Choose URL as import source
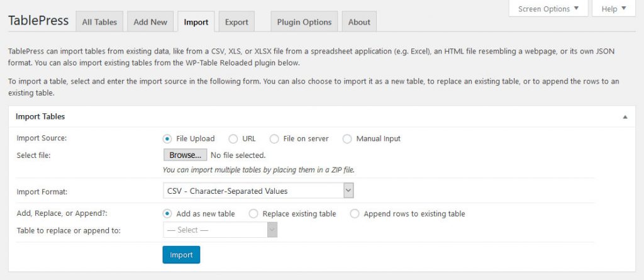Image resolution: width=644 pixels, height=280 pixels. 233,138
